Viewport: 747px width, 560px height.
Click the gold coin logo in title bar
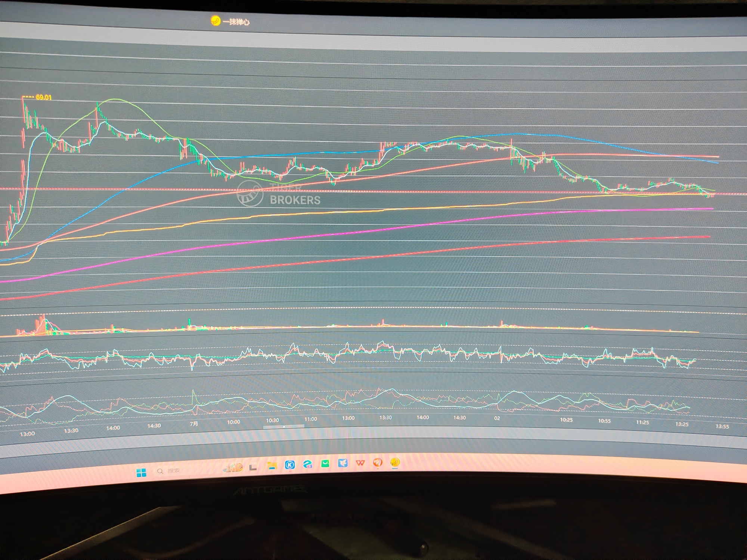[216, 21]
